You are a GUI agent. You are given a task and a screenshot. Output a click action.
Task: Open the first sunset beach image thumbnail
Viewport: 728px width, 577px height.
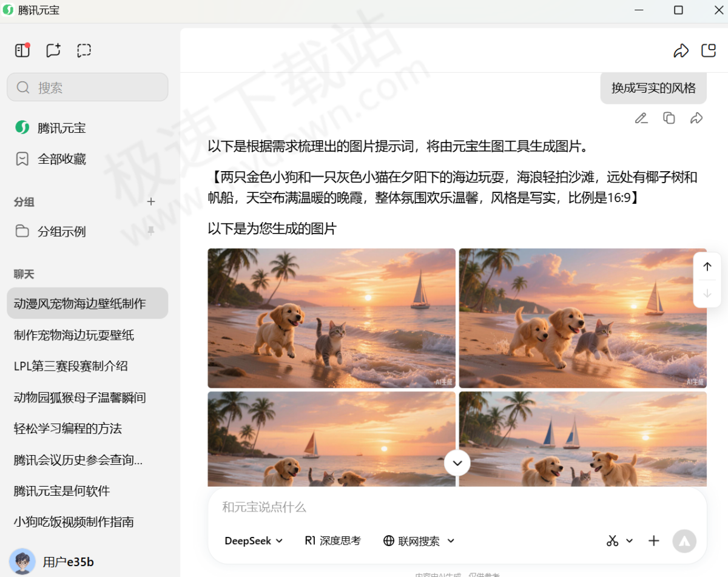[x=331, y=318]
